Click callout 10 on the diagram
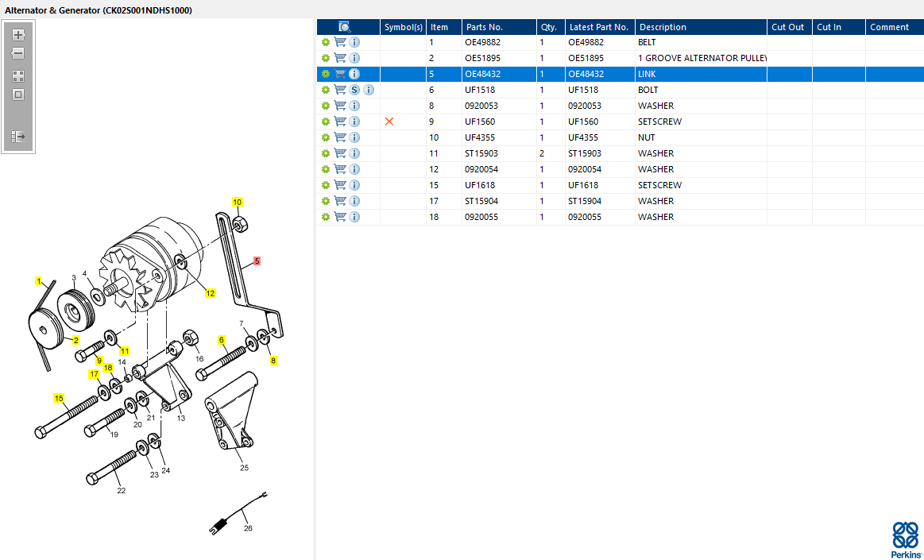924x560 pixels. pos(237,202)
